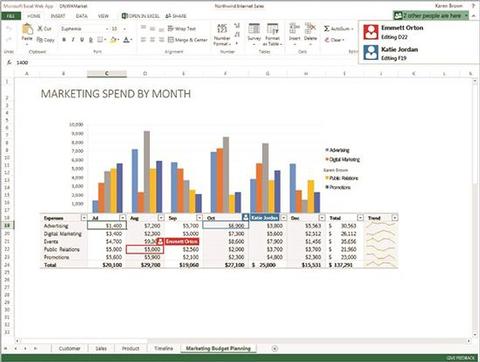
Task: Switch to the Timeline sheet tab
Action: [164, 348]
